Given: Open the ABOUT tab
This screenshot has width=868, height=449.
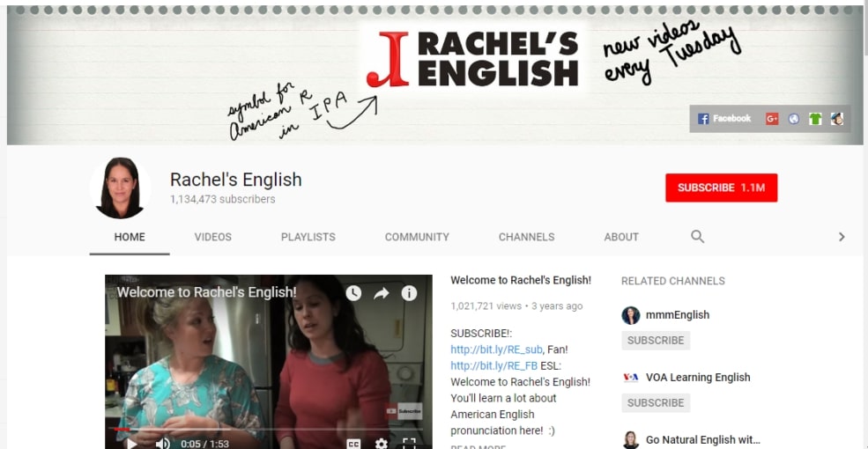Looking at the screenshot, I should 621,237.
